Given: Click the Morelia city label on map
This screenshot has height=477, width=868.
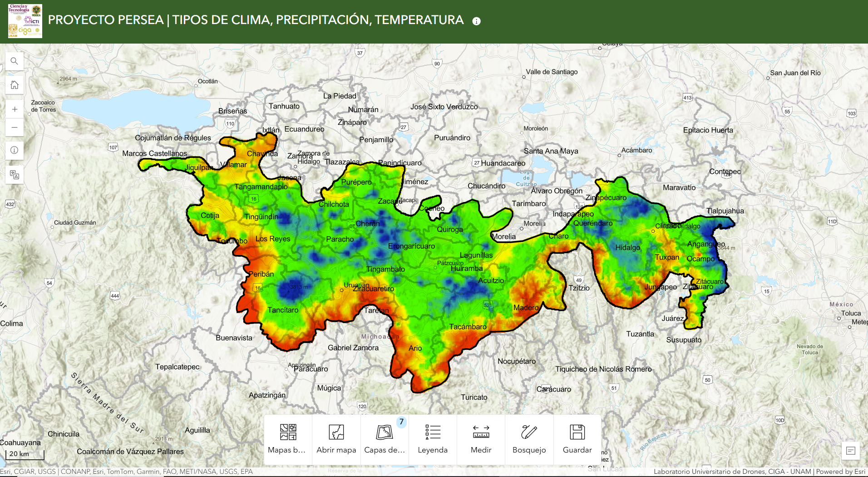Looking at the screenshot, I should coord(504,236).
